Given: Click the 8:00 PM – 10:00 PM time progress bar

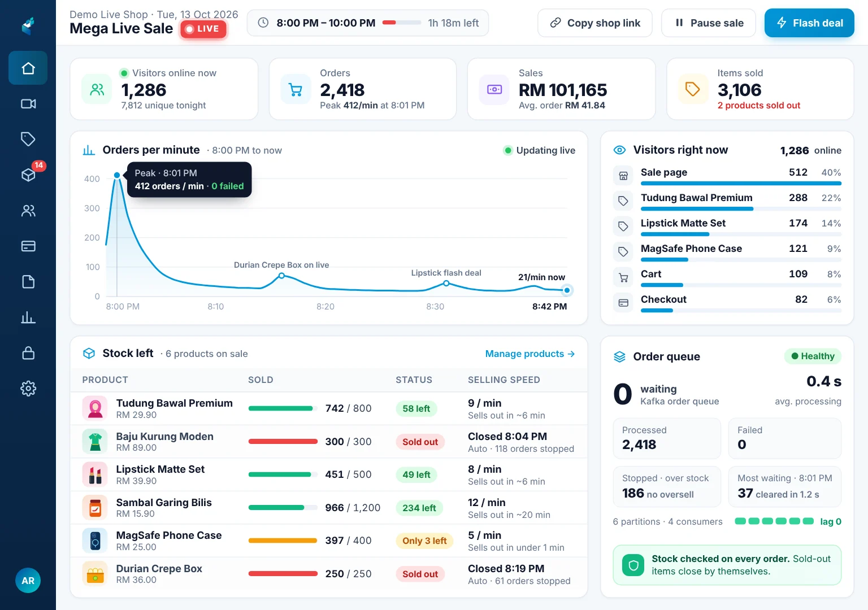Looking at the screenshot, I should tap(402, 23).
